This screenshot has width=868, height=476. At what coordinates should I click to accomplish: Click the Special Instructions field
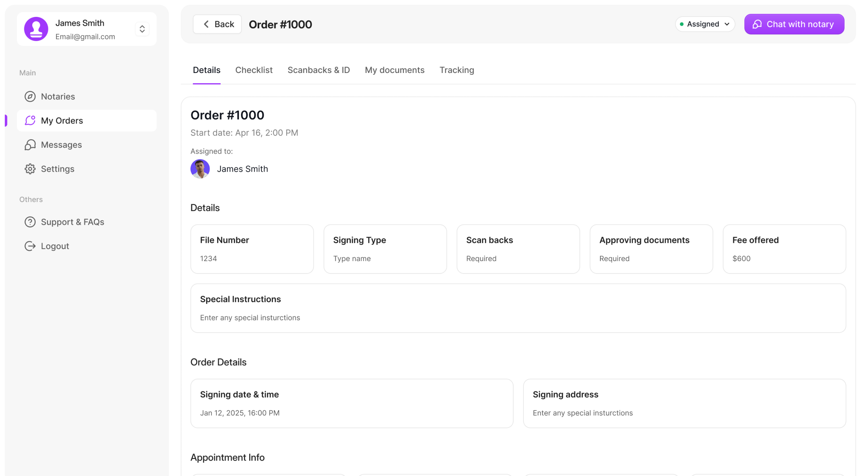pyautogui.click(x=518, y=308)
